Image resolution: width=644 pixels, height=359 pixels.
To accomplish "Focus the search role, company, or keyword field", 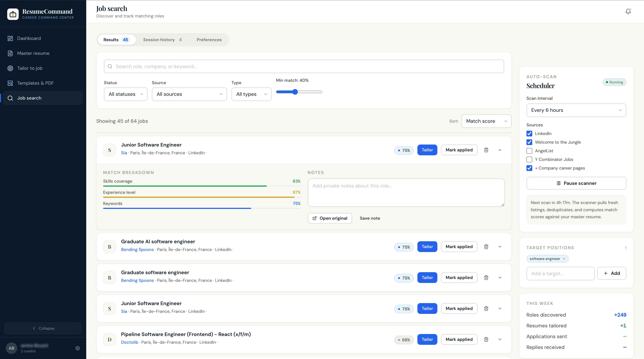I will coord(304,66).
